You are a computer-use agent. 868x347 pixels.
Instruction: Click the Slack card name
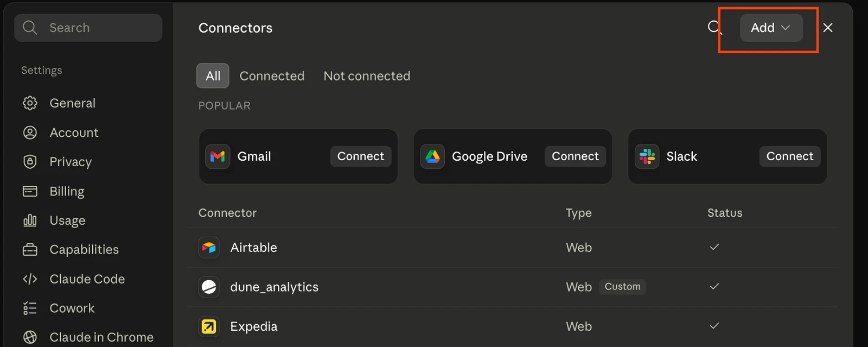(681, 156)
